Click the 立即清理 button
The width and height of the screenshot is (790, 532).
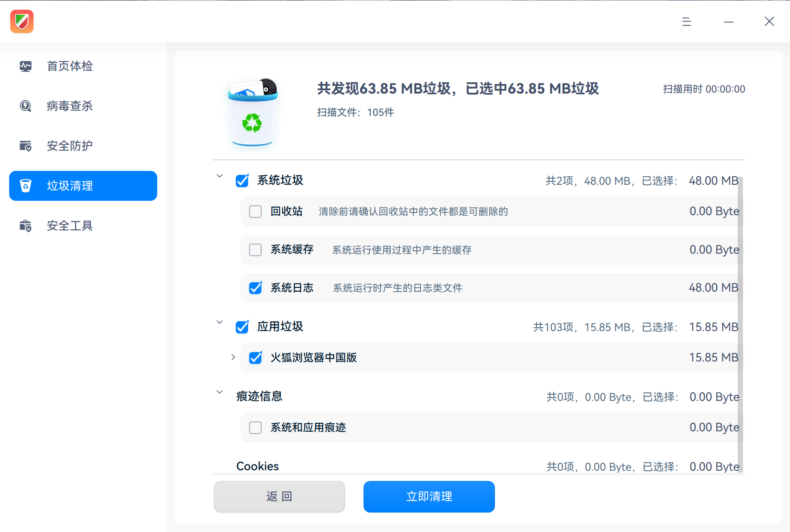(428, 496)
